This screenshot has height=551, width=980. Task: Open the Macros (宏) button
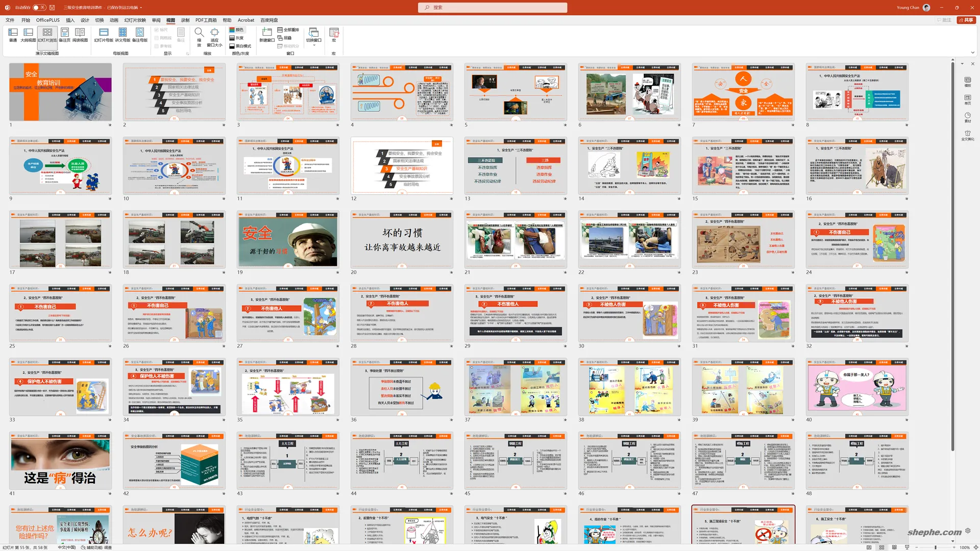pos(334,35)
